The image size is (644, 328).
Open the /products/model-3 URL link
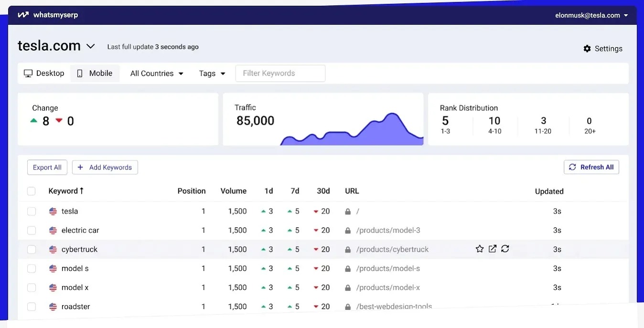[x=388, y=230]
